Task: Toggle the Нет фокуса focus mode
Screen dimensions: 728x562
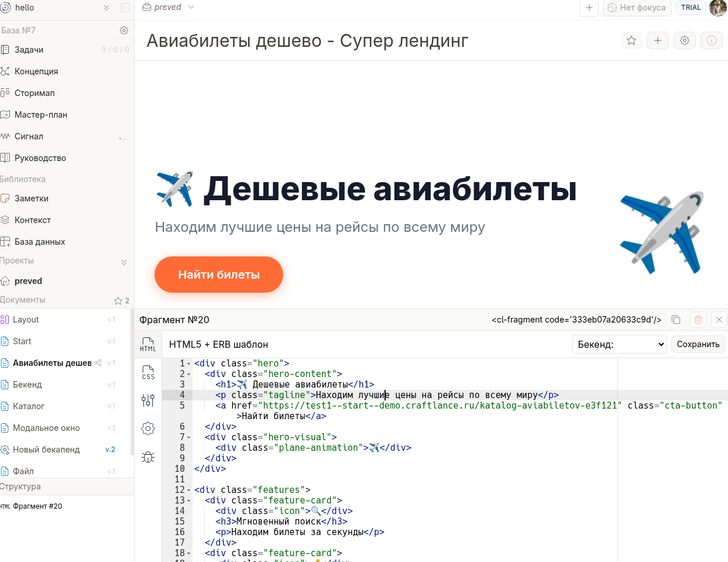Action: (x=637, y=8)
